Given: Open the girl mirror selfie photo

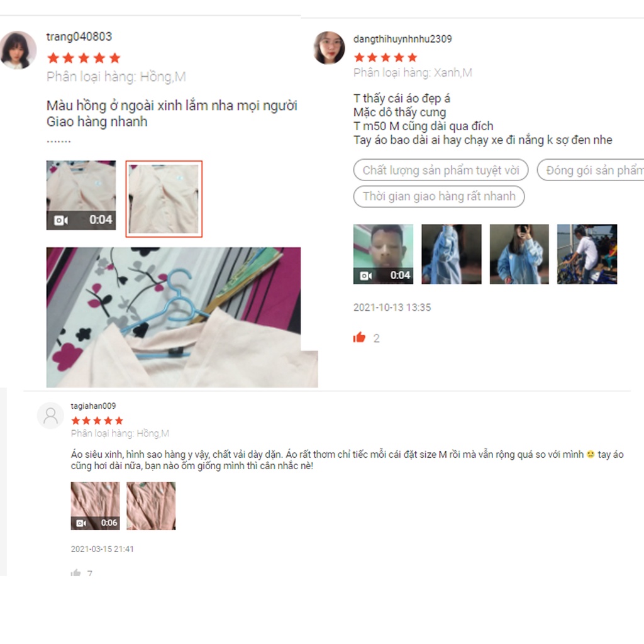Looking at the screenshot, I should 519,254.
